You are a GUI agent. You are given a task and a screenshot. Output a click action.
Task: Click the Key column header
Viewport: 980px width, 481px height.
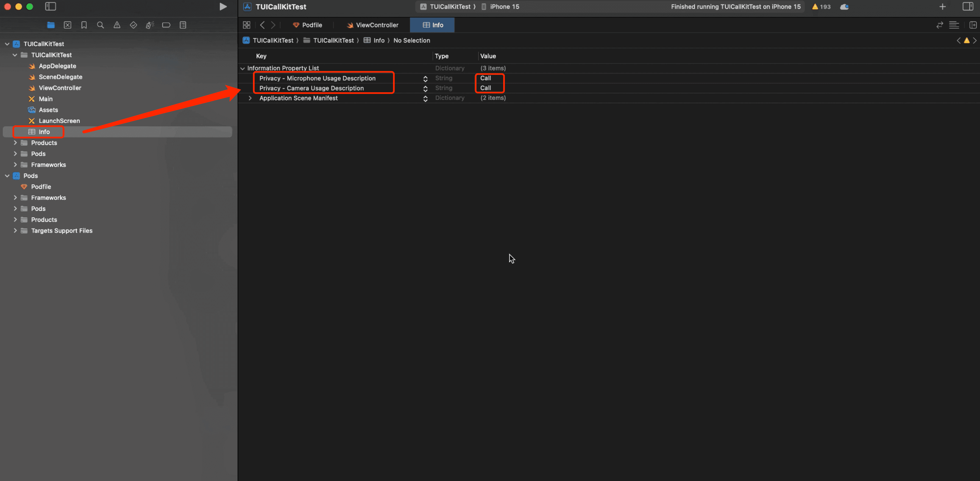click(261, 56)
